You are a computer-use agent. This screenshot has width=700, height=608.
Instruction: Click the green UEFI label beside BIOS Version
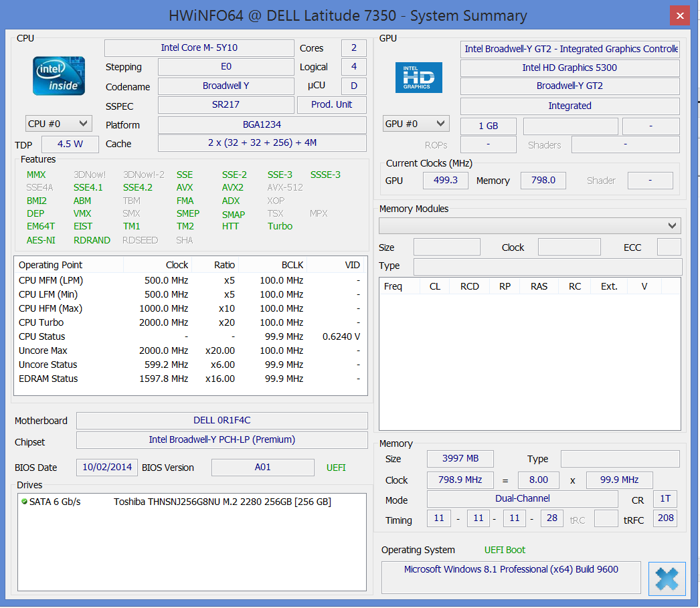pos(336,468)
